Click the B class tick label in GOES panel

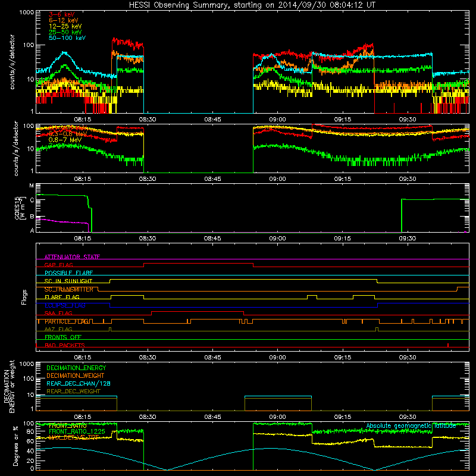click(32, 217)
